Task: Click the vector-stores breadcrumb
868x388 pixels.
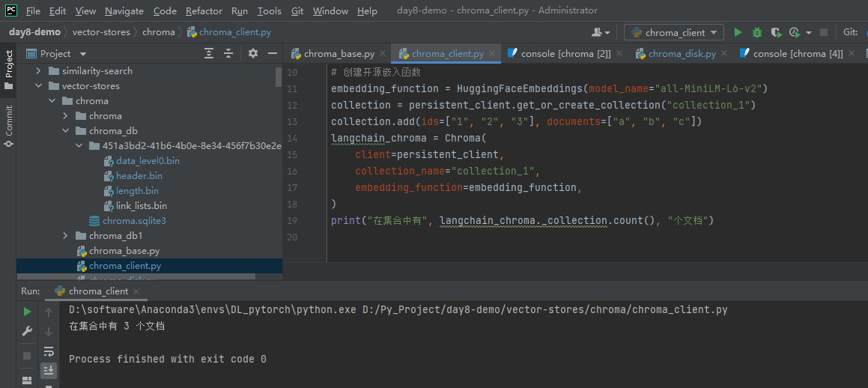Action: [x=101, y=32]
